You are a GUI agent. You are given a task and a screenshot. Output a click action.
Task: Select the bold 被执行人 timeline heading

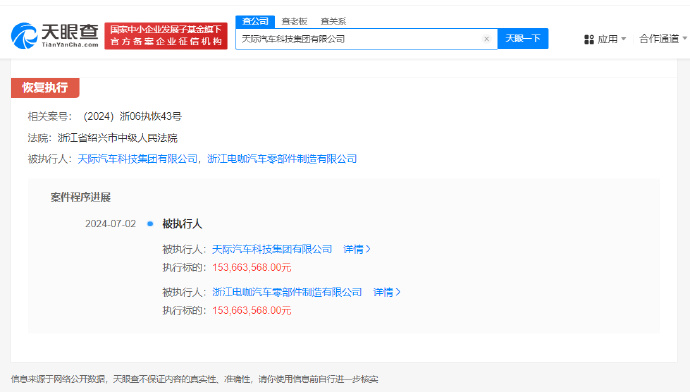[x=182, y=224]
